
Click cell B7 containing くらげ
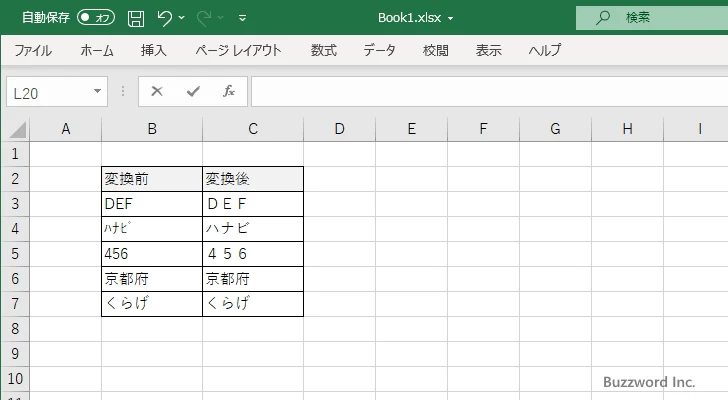[x=152, y=304]
